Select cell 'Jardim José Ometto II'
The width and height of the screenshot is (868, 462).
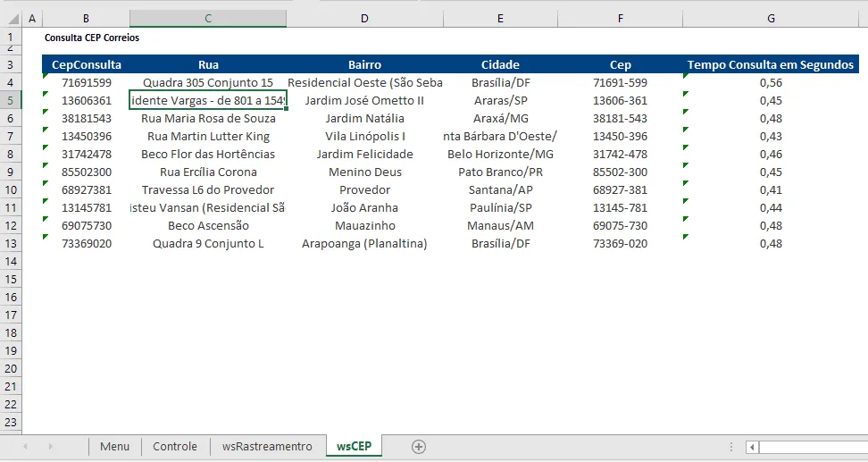364,100
